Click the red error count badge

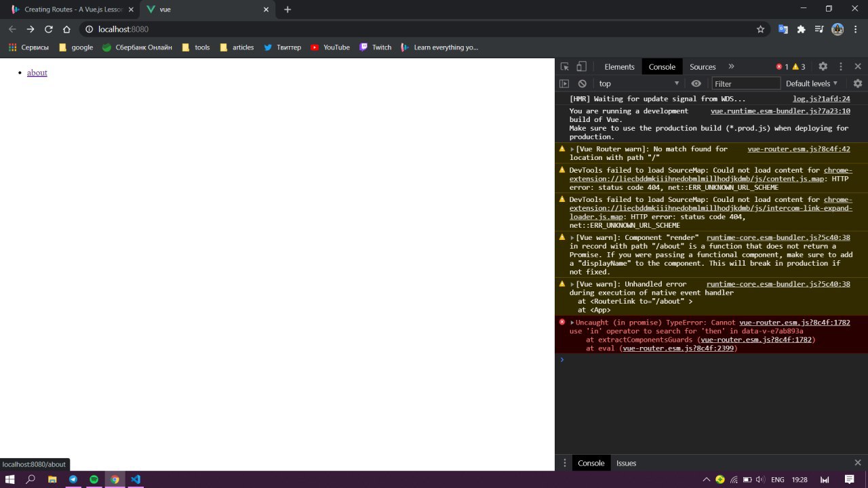click(x=783, y=66)
